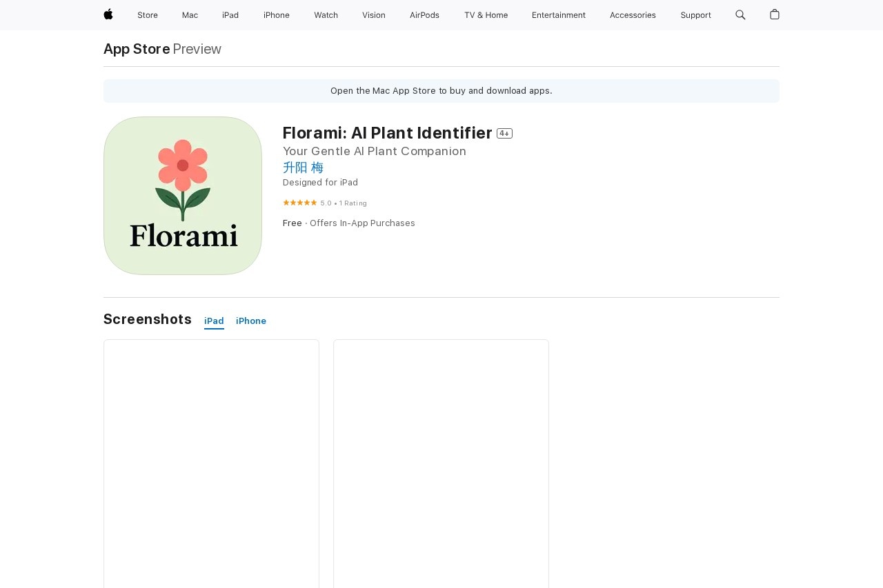Click the App Store heading link
The height and width of the screenshot is (588, 883).
point(137,49)
